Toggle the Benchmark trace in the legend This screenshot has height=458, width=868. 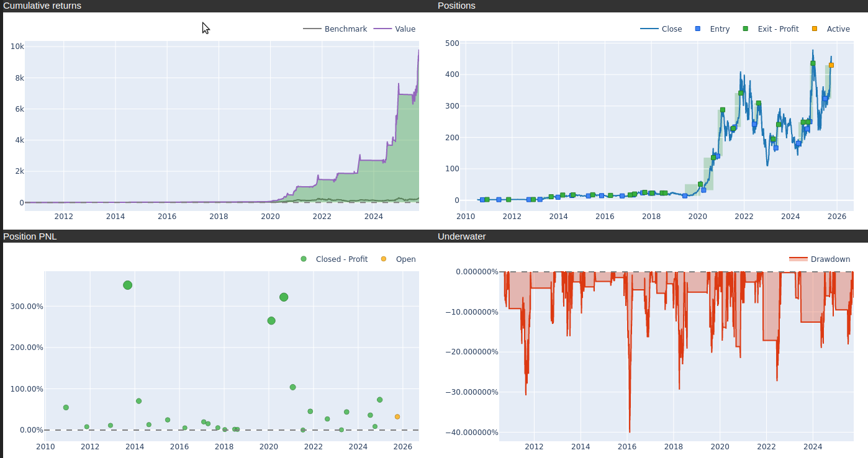345,29
